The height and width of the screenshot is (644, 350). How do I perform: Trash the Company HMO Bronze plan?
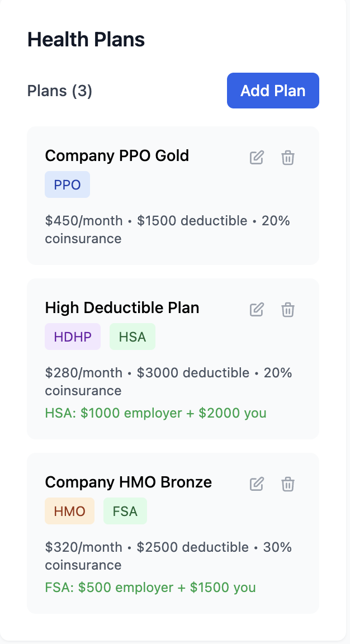pyautogui.click(x=288, y=484)
